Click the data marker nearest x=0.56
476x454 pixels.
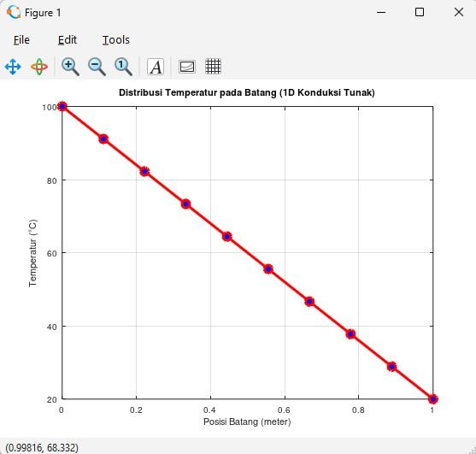pyautogui.click(x=268, y=269)
